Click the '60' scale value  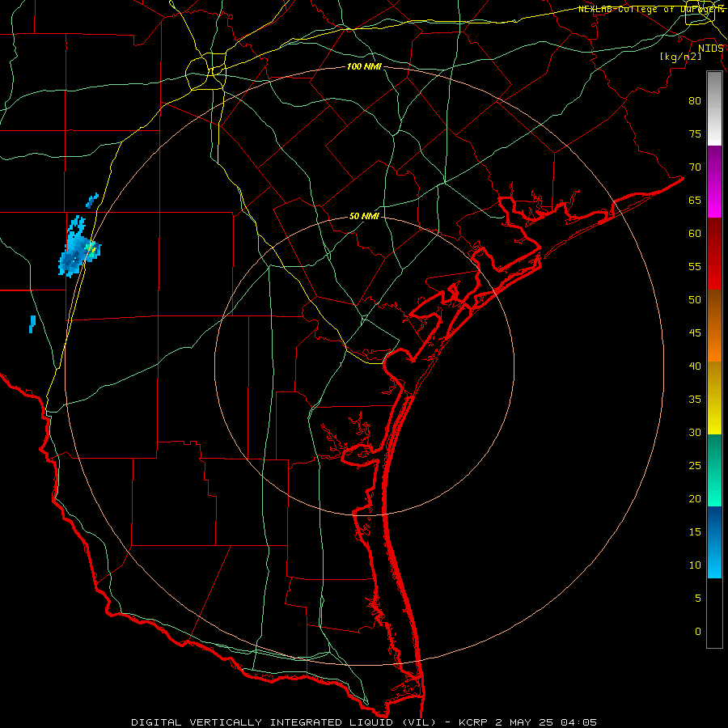click(x=695, y=234)
